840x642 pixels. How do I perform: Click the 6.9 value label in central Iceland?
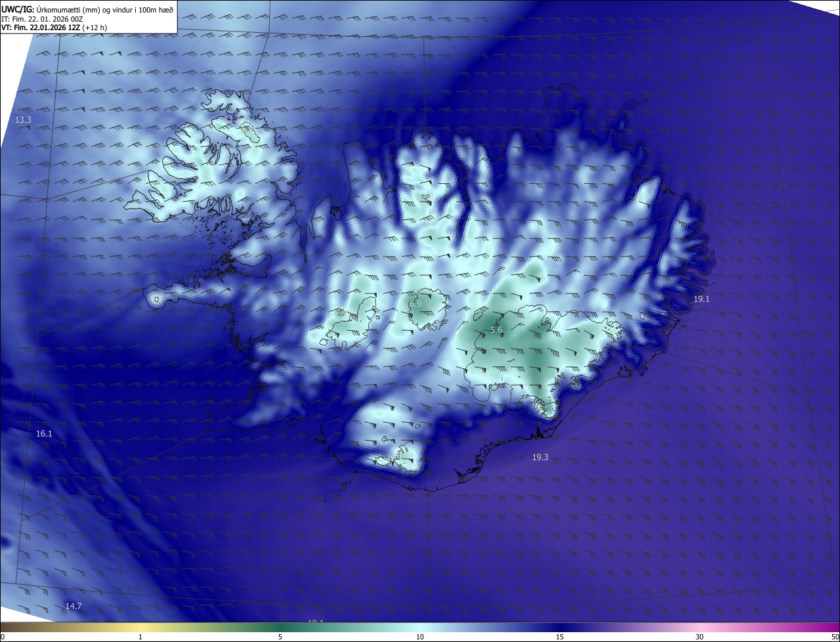pos(415,304)
